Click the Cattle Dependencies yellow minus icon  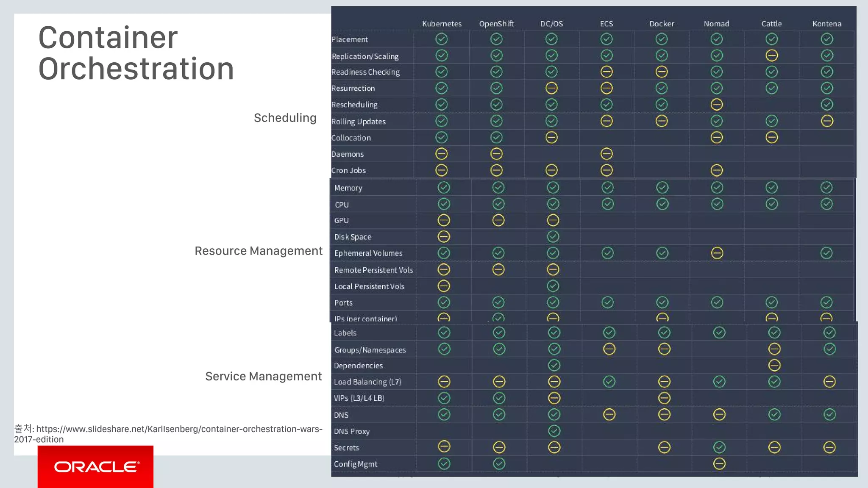[774, 365]
